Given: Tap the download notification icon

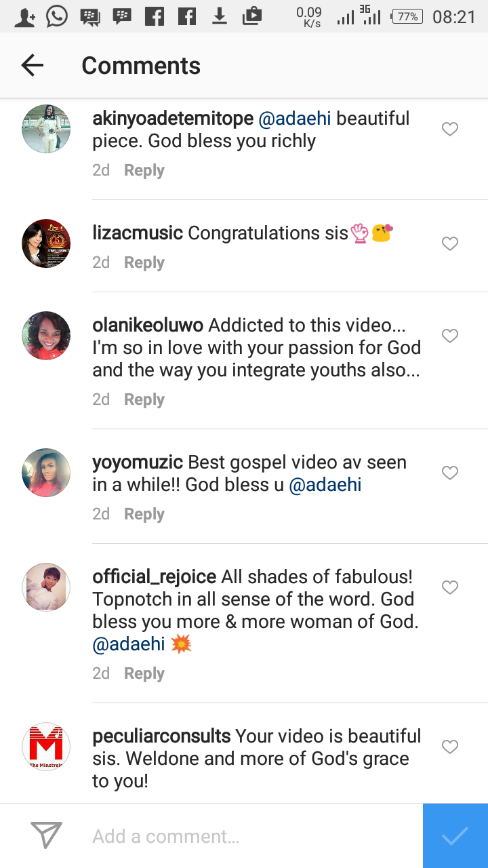Looking at the screenshot, I should (219, 16).
